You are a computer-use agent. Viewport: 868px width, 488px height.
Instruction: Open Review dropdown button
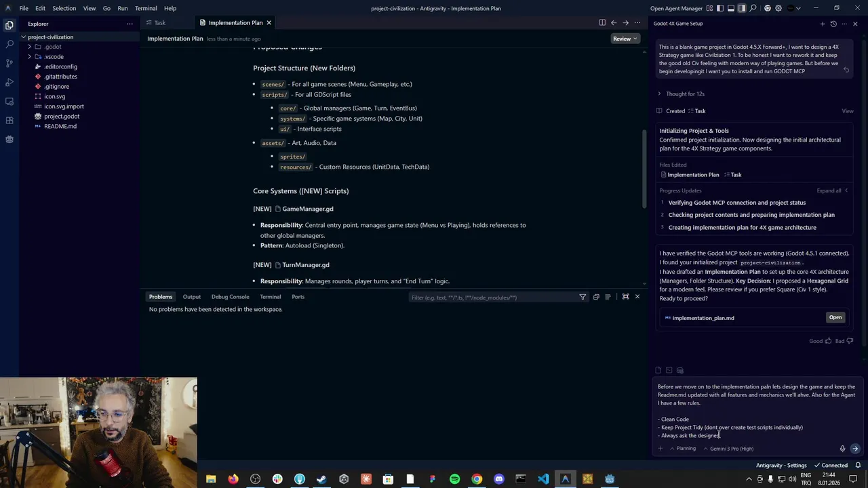click(x=625, y=39)
